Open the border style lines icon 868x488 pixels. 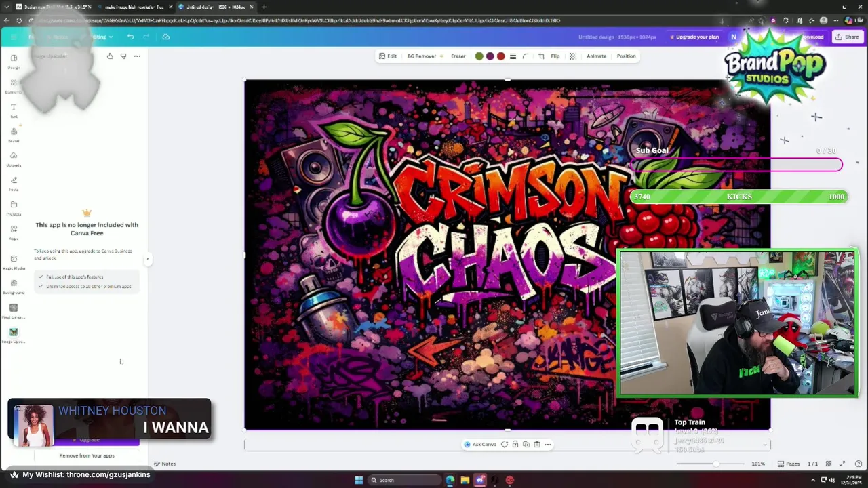pos(513,56)
